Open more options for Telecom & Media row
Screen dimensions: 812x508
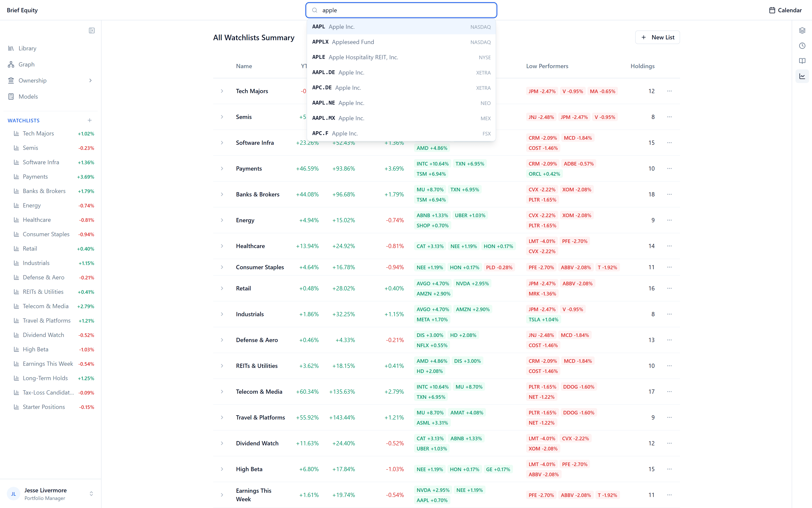[669, 392]
